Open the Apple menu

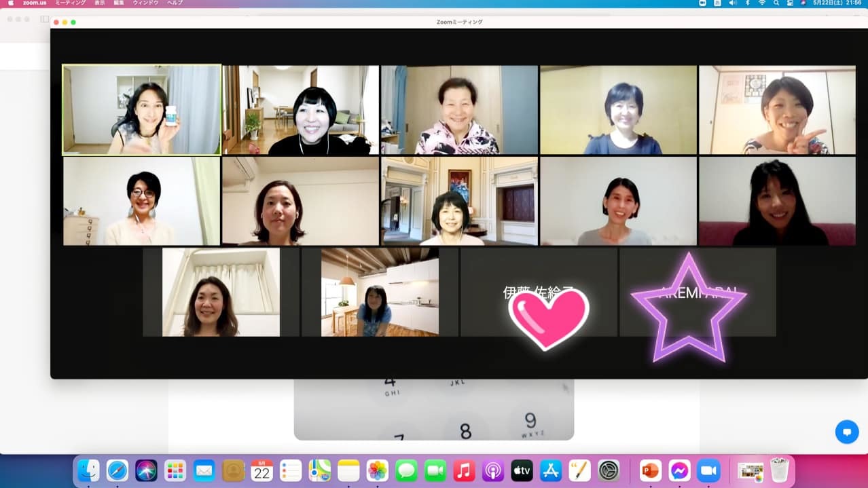[x=10, y=3]
